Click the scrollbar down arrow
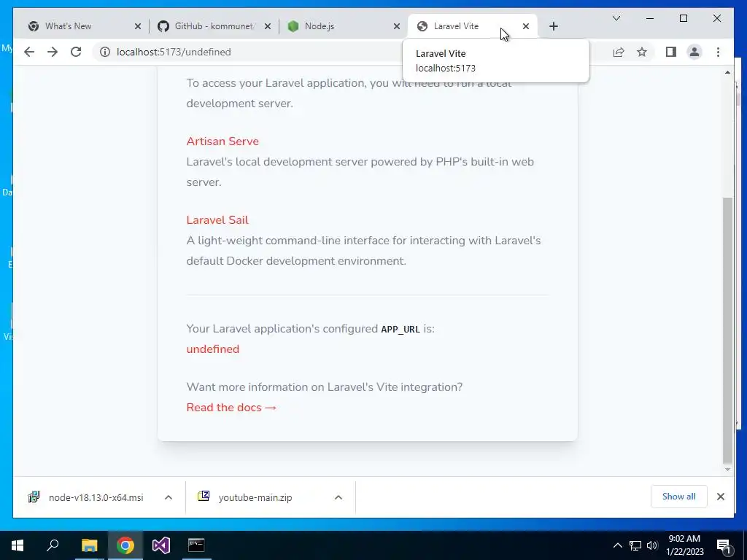Viewport: 747px width, 560px height. (727, 470)
